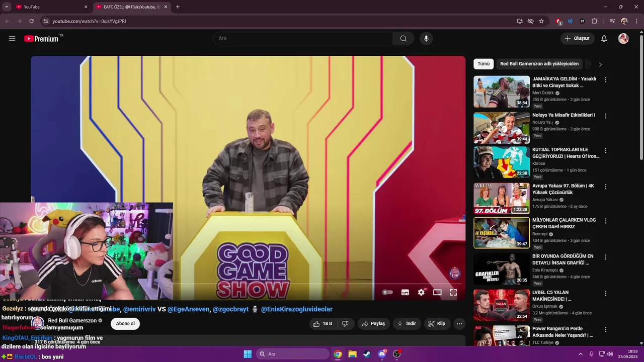Open the Oluştur create menu

(578, 38)
